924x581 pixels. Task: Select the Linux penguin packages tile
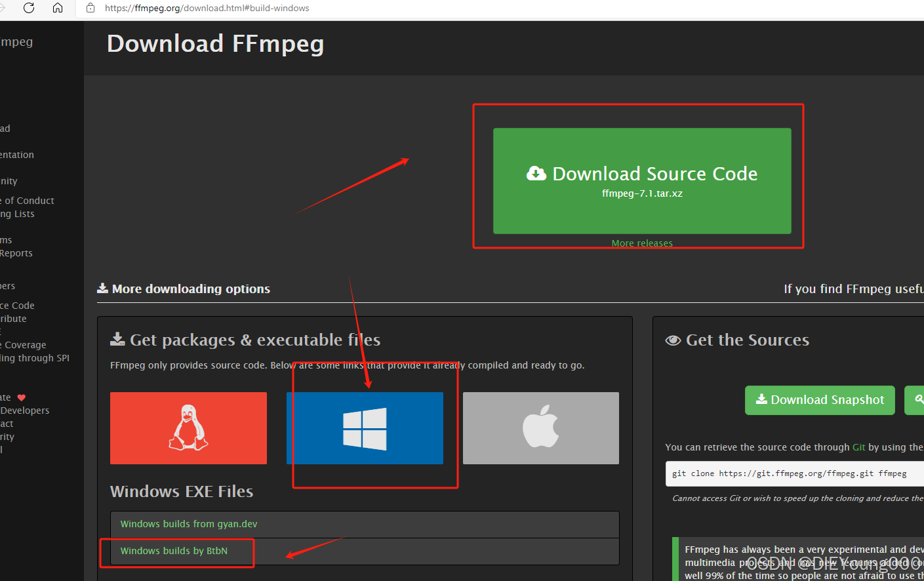coord(188,428)
